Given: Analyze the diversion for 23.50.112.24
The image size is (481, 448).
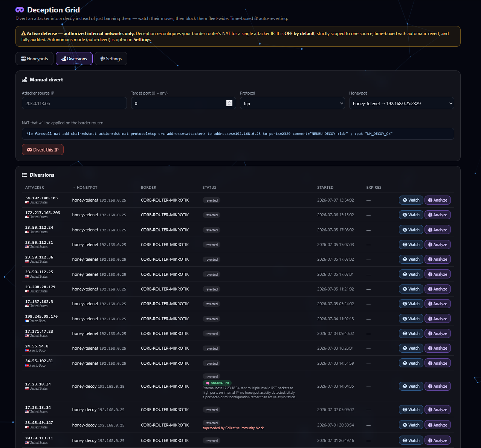Looking at the screenshot, I should coord(438,230).
